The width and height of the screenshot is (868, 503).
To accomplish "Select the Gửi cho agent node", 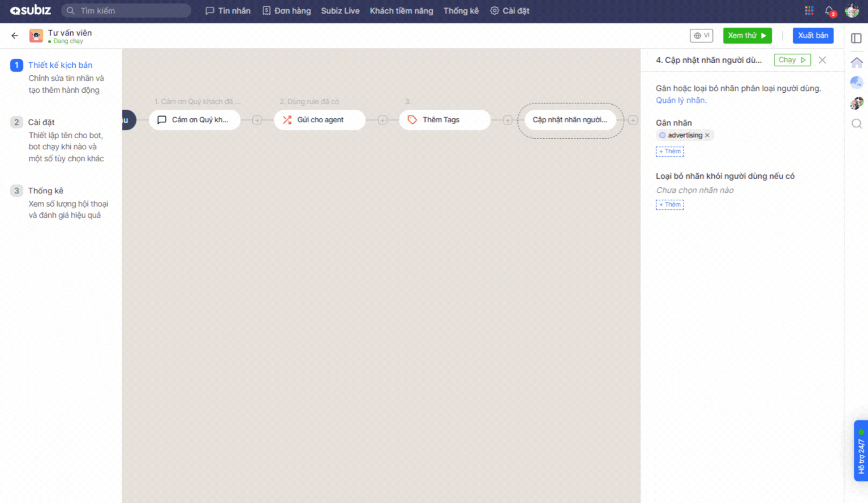I will [x=319, y=120].
